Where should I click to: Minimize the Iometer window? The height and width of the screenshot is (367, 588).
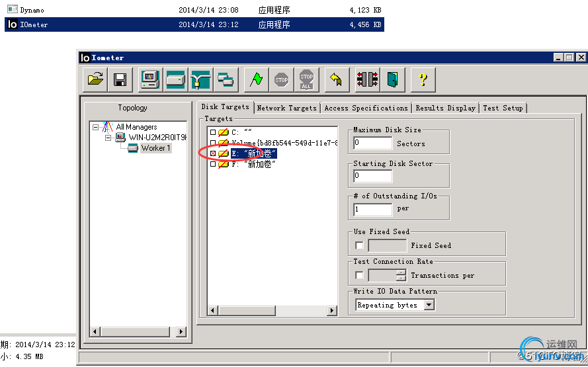coord(558,58)
